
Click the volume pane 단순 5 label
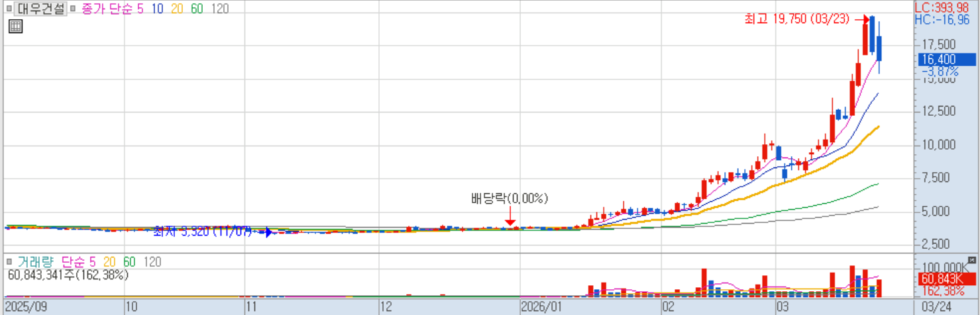(x=79, y=262)
